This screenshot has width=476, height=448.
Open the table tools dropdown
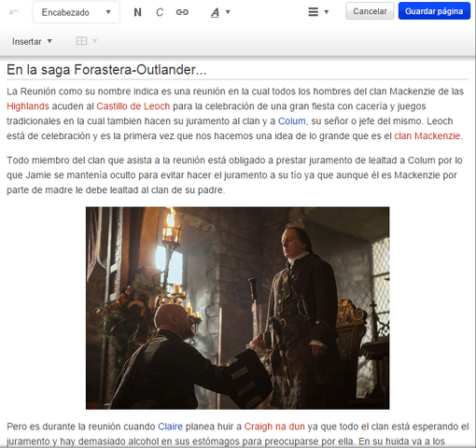click(x=87, y=41)
